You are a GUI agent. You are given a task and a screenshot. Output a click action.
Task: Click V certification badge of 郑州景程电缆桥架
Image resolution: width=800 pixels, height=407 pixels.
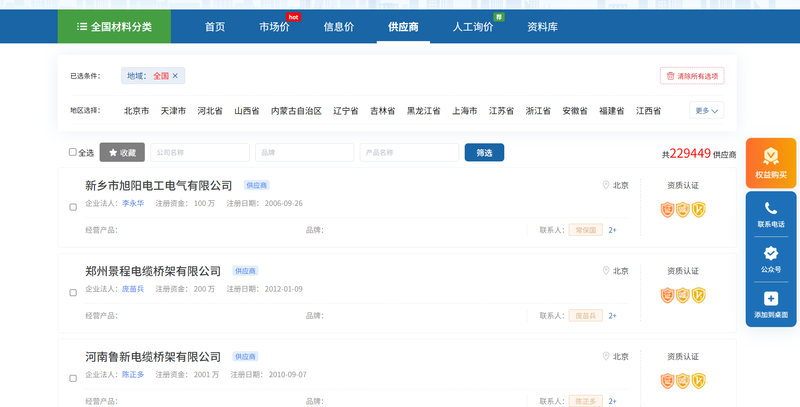click(698, 295)
